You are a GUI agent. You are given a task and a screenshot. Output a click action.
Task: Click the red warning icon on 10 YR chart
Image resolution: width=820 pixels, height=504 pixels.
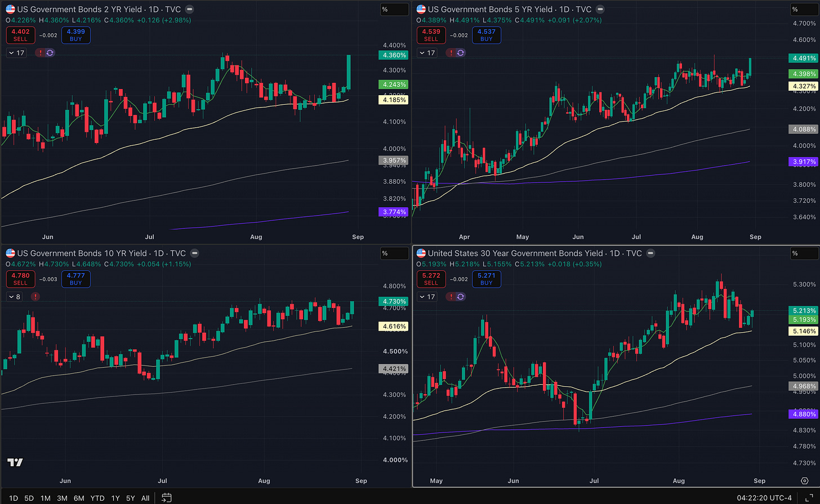tap(35, 297)
